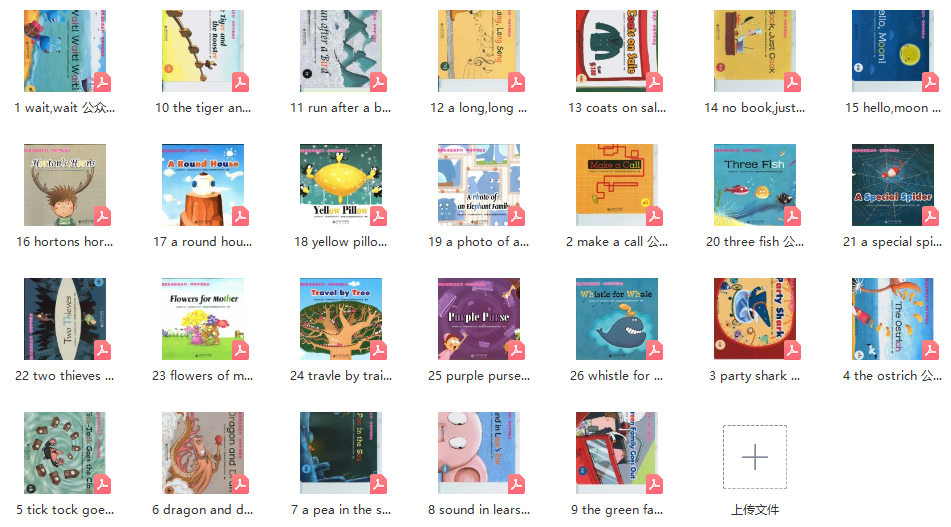Open the '6 dragon and d...' file label

(x=203, y=509)
